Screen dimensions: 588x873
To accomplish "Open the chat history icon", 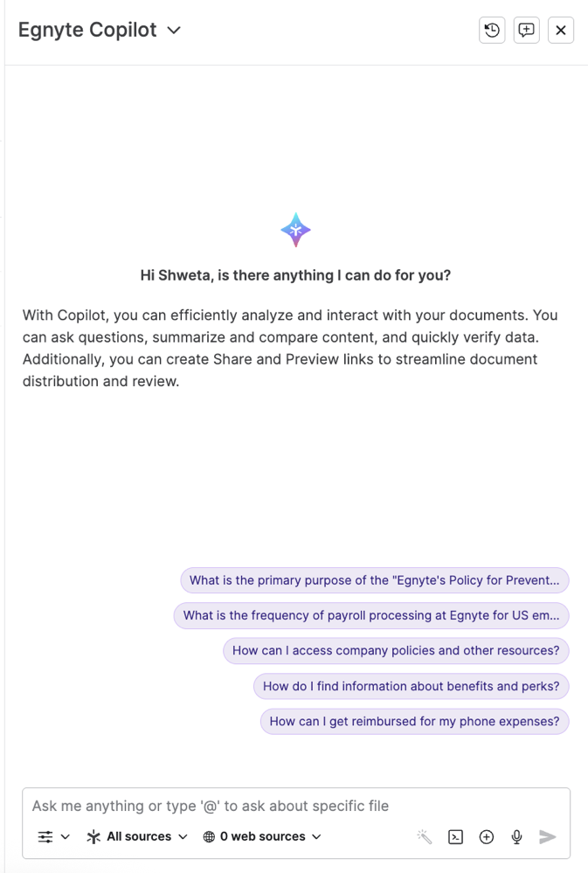I will tap(492, 30).
